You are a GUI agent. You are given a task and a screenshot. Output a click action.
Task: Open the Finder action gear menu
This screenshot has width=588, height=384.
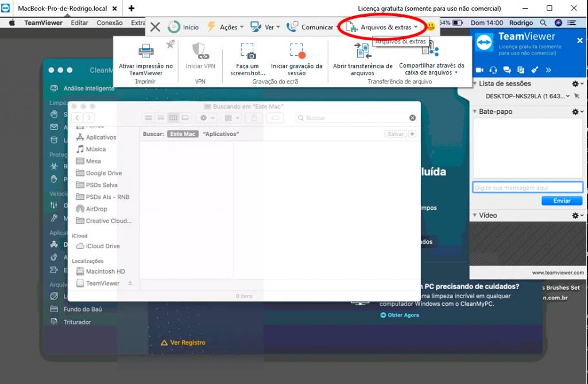tap(207, 118)
